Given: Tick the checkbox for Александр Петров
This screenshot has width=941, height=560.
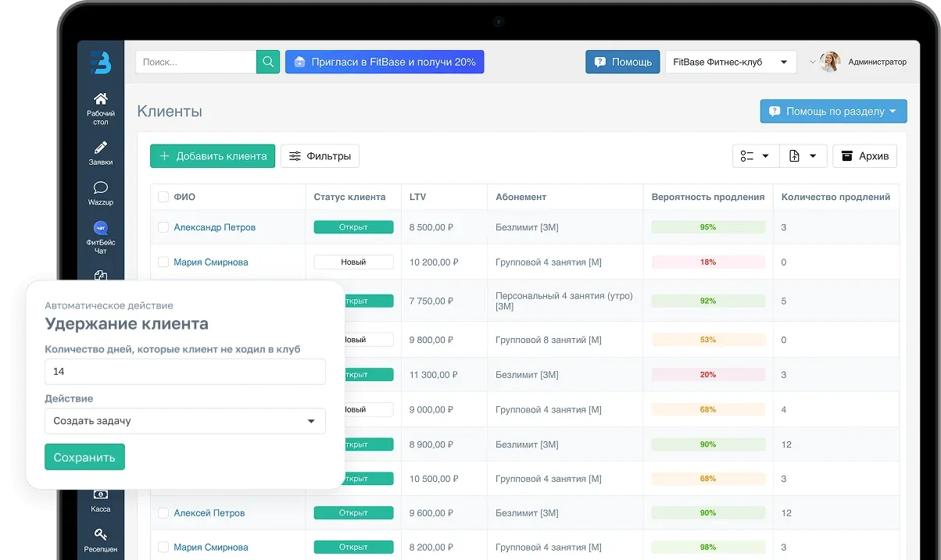Looking at the screenshot, I should coord(163,227).
